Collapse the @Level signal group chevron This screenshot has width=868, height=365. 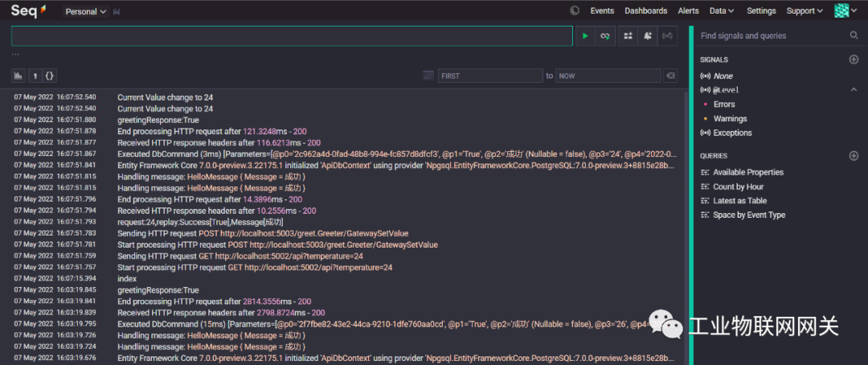click(x=854, y=89)
